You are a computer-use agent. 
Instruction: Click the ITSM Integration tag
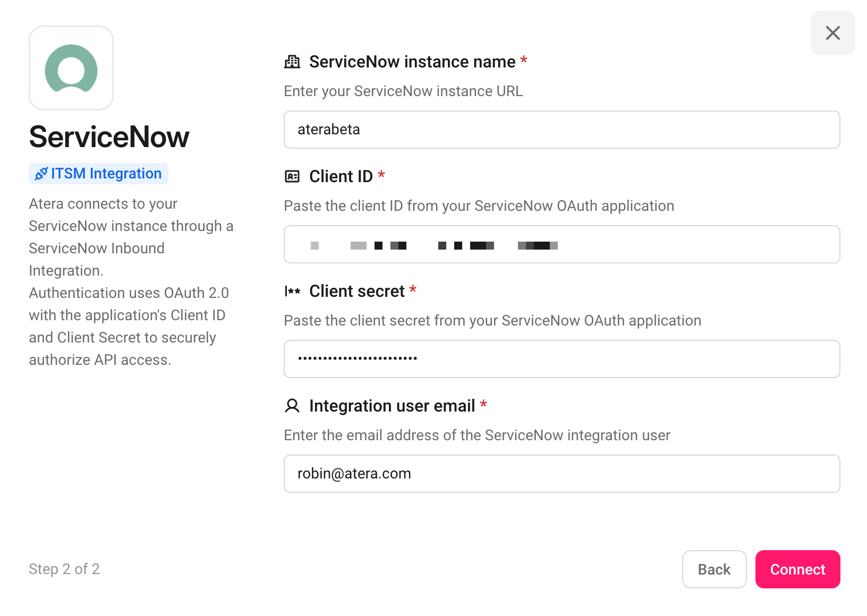pos(99,174)
